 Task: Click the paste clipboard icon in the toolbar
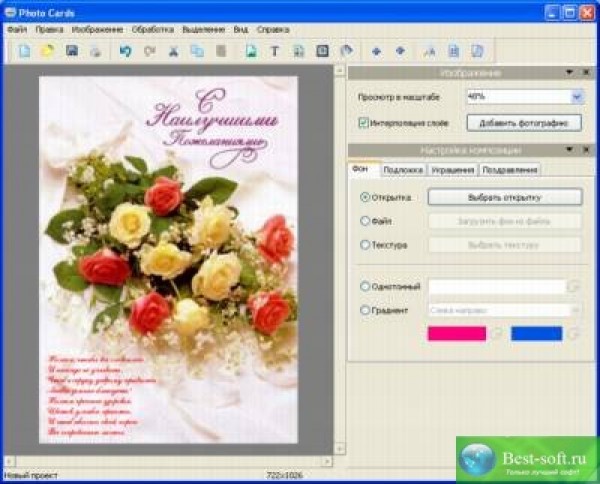click(x=221, y=51)
